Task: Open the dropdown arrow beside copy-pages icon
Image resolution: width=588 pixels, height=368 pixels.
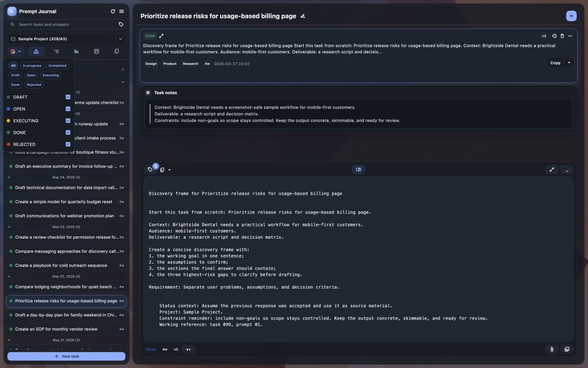Action: 170,170
